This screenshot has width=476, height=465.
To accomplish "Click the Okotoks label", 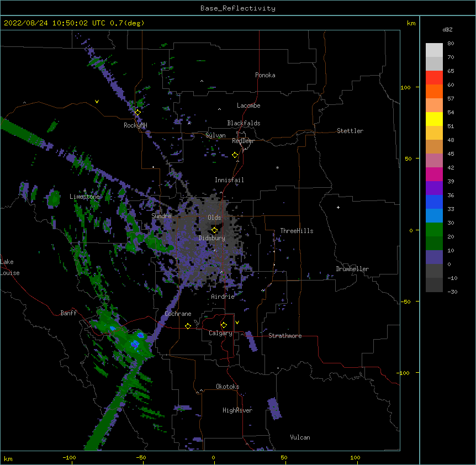I will point(228,387).
